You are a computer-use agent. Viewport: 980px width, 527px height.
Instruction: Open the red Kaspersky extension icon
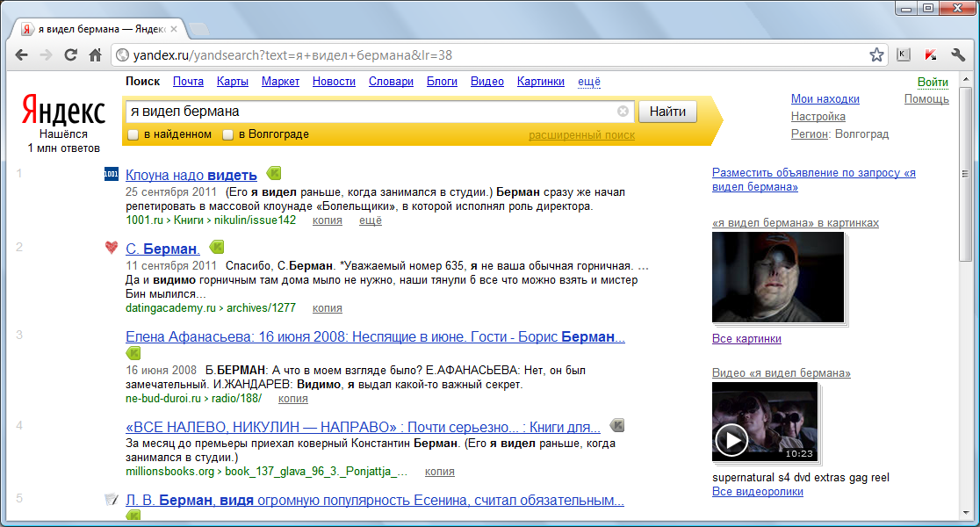coord(931,55)
